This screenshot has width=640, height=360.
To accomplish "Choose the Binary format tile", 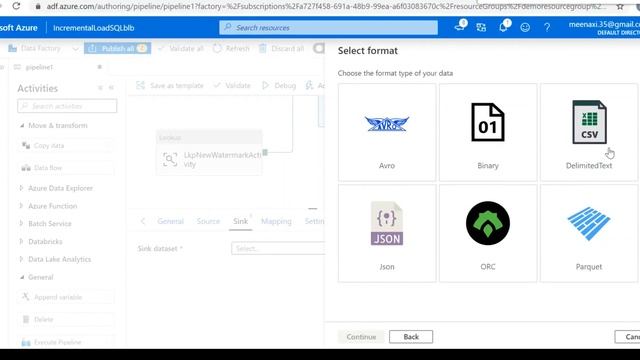I will click(488, 132).
